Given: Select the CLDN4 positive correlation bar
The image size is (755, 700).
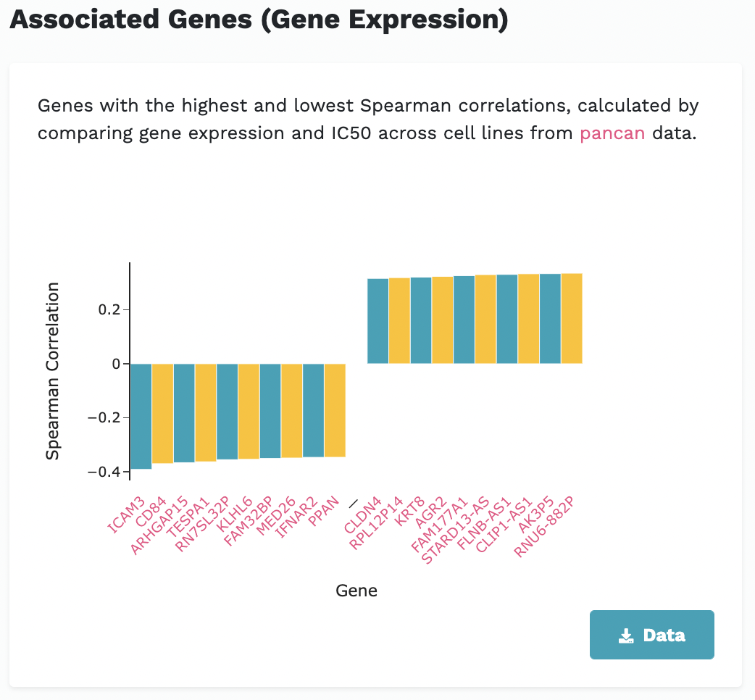Looking at the screenshot, I should tap(378, 321).
